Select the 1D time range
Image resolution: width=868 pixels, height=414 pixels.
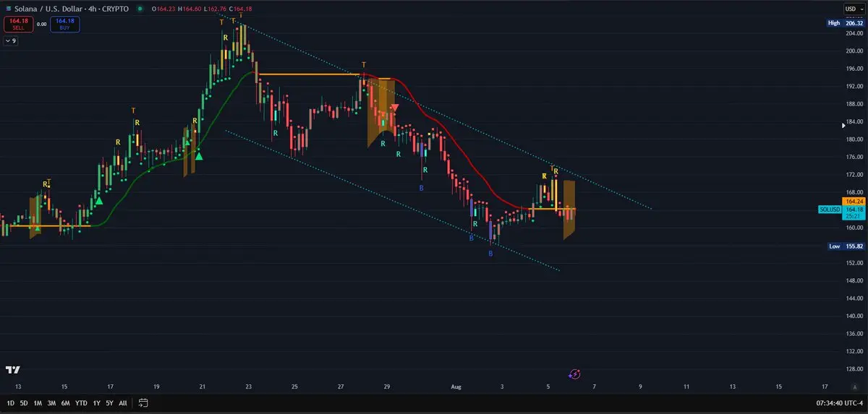click(10, 402)
